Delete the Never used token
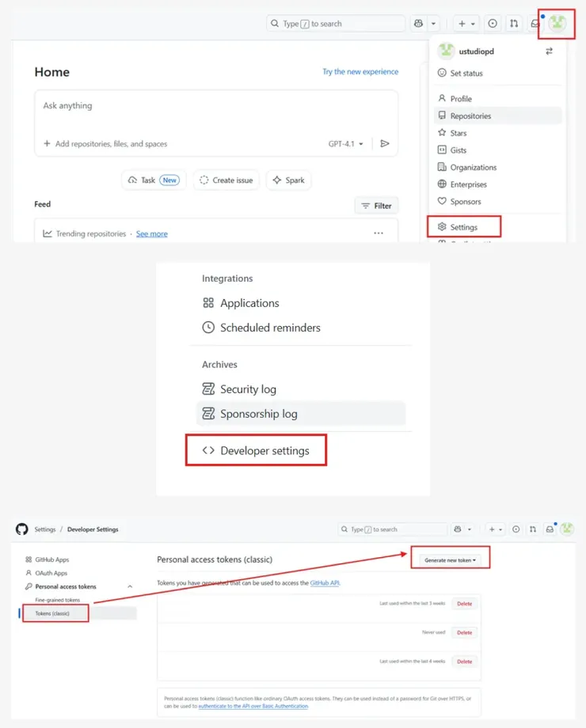This screenshot has height=728, width=586. click(464, 632)
